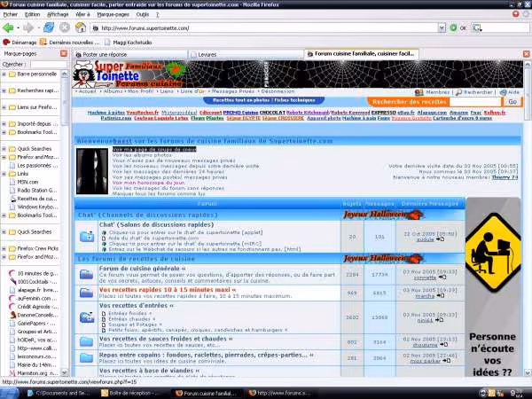Click the green OK go button beside the URL
Screen dimensions: 532x399
[453, 27]
